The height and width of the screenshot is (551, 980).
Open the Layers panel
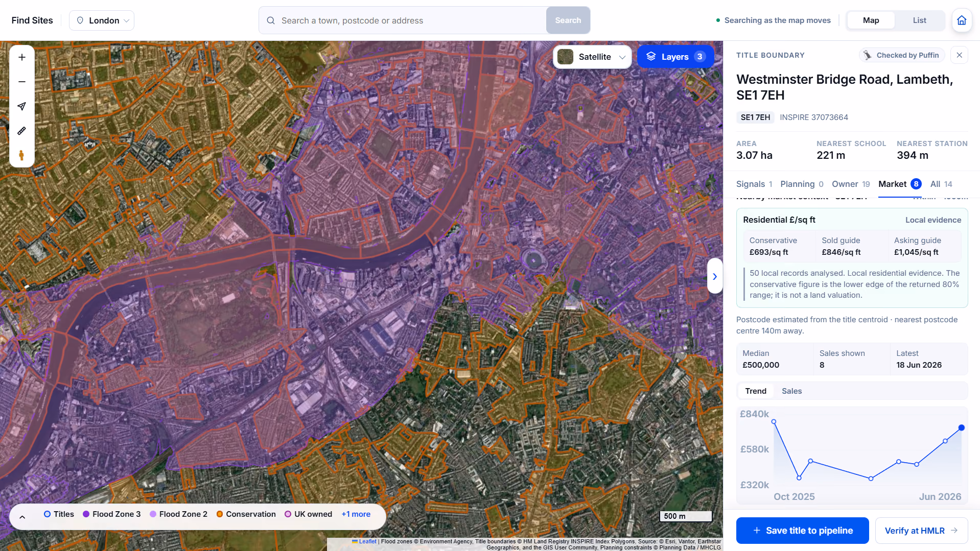[675, 57]
